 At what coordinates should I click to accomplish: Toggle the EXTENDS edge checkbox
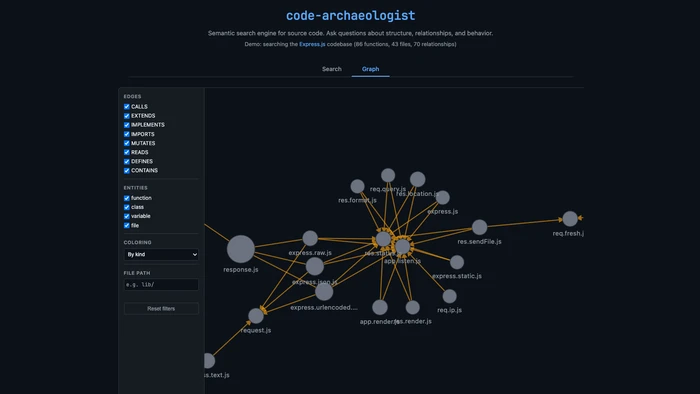click(x=127, y=116)
